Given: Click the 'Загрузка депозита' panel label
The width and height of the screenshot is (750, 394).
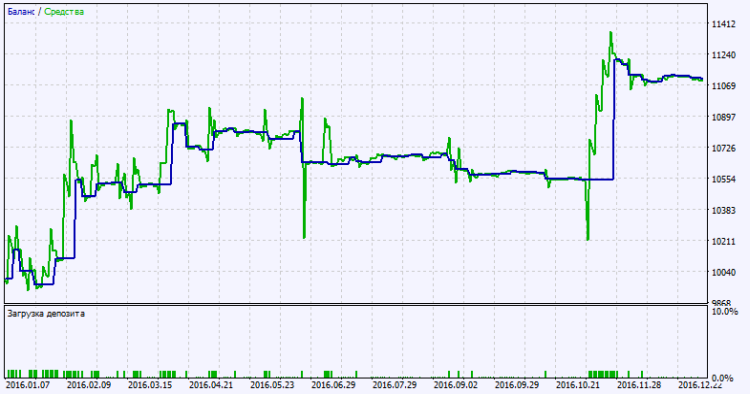Looking at the screenshot, I should (46, 314).
